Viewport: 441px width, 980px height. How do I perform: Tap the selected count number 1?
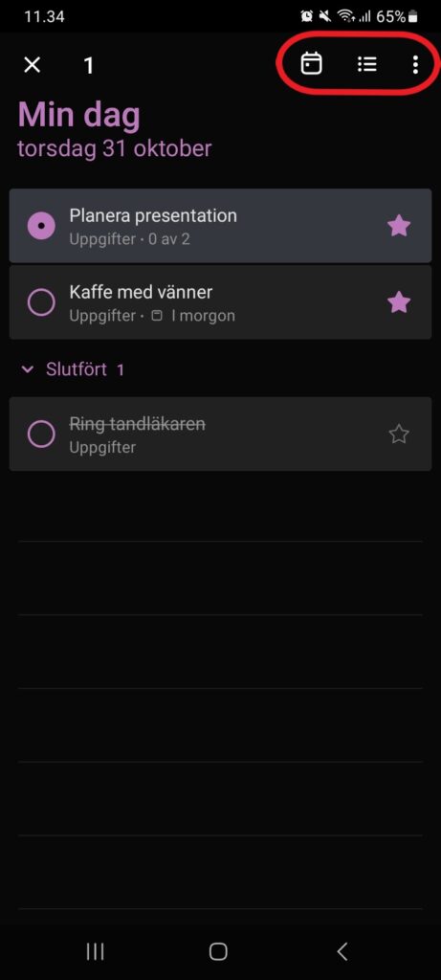pos(89,66)
